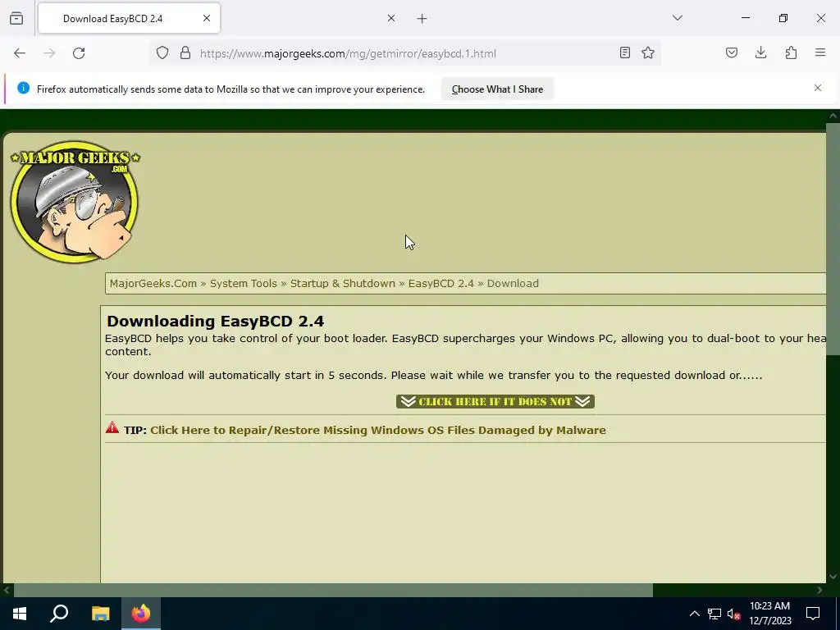Viewport: 840px width, 630px height.
Task: Click the red warning triangle beside TIP
Action: (x=112, y=427)
